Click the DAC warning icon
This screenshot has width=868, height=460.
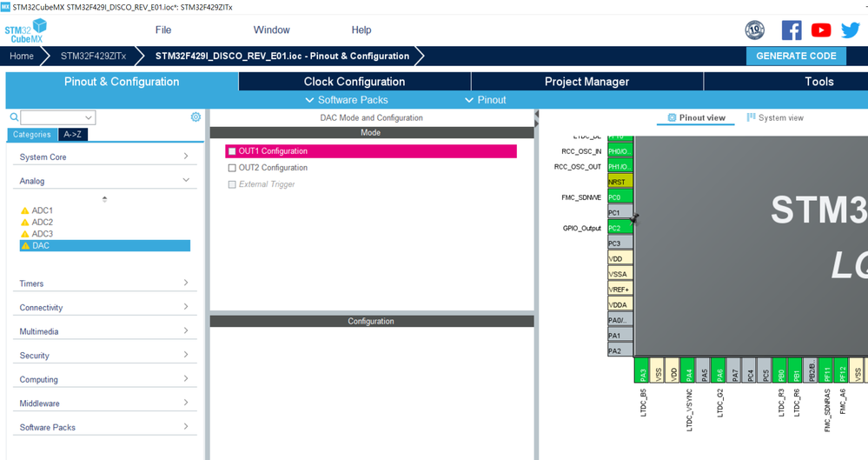point(25,245)
